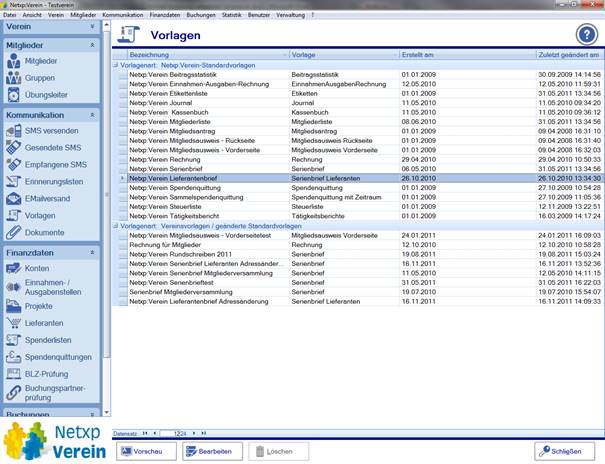Collapse the Finanzdaten sidebar section
Image resolution: width=605 pixels, height=464 pixels.
coord(92,253)
